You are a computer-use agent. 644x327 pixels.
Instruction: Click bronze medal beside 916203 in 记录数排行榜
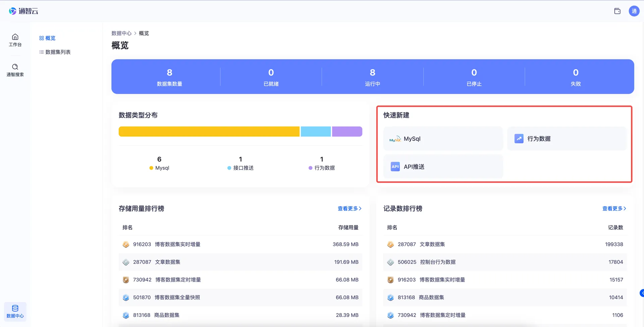390,280
